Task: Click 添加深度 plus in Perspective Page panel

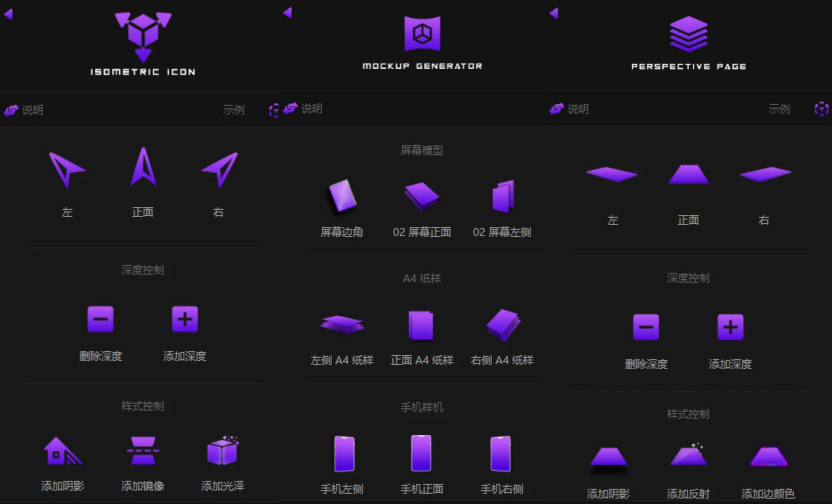Action: pyautogui.click(x=730, y=327)
